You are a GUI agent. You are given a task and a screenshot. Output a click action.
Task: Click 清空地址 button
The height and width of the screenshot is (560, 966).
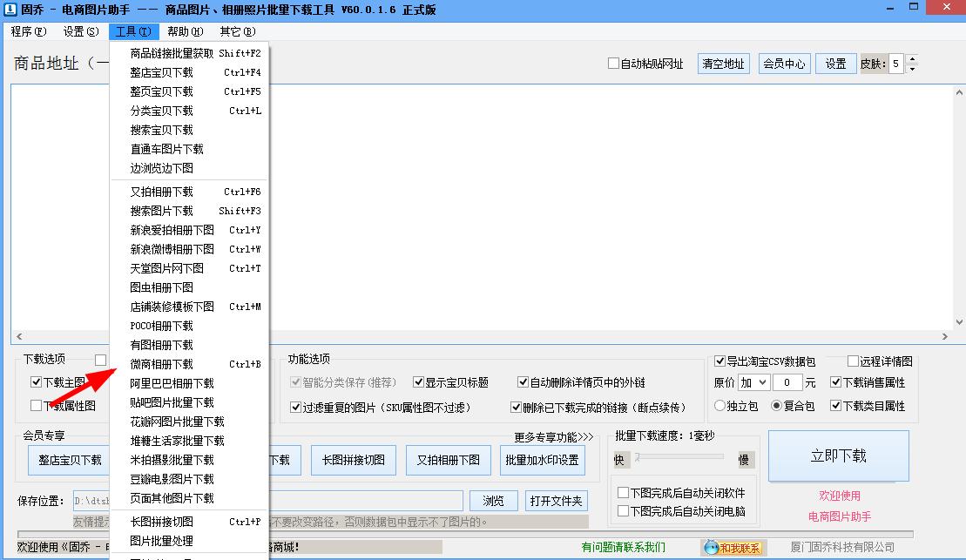[723, 64]
